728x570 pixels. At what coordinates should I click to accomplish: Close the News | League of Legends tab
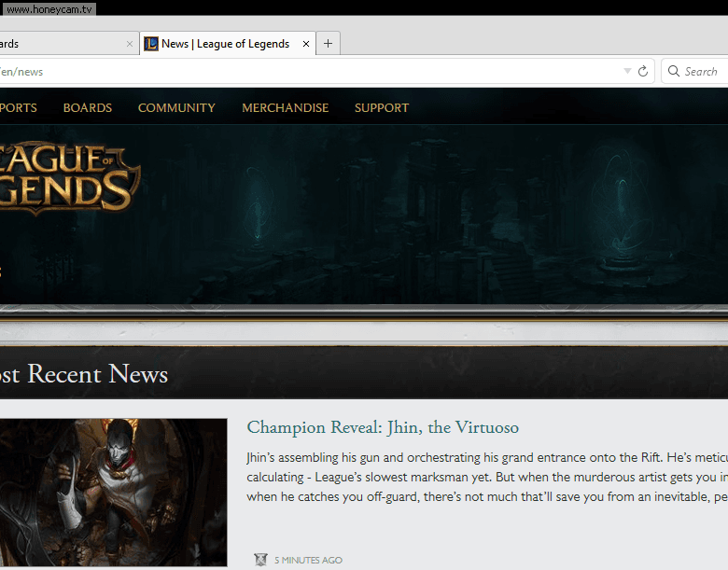(306, 44)
